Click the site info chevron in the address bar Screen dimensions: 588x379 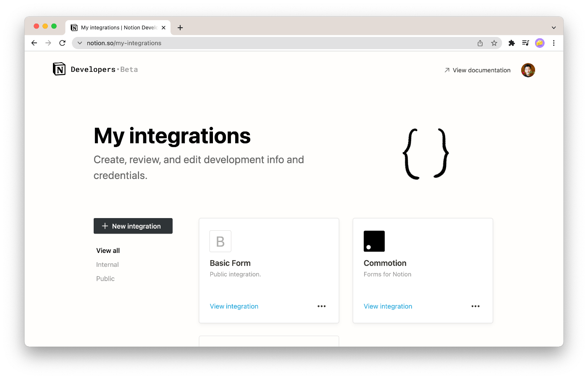click(x=80, y=43)
